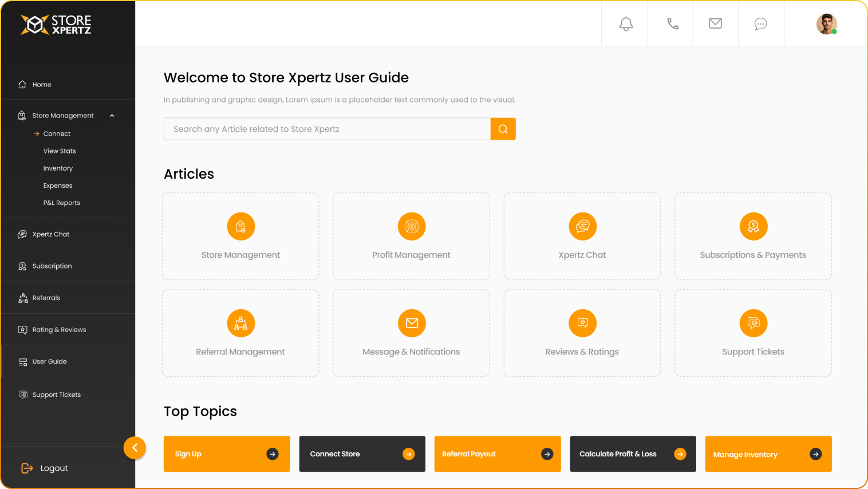868x489 pixels.
Task: Open the user profile avatar
Action: 826,24
